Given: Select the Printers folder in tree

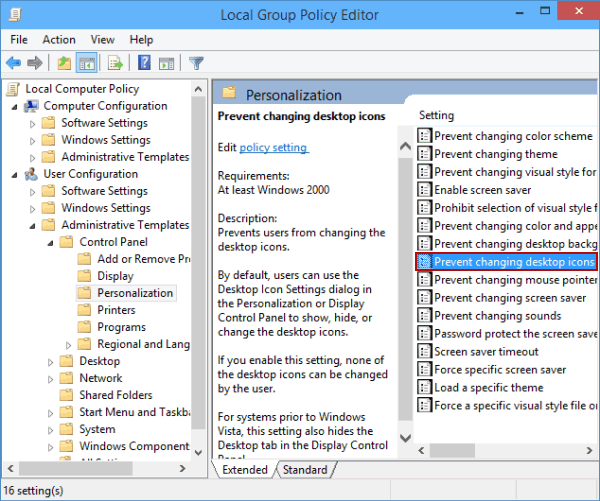Looking at the screenshot, I should [117, 310].
